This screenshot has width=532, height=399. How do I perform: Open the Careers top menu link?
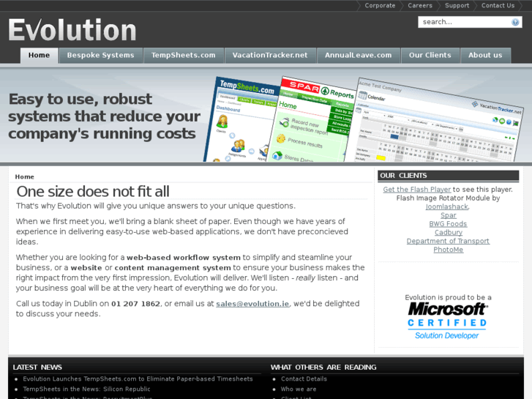click(x=420, y=5)
